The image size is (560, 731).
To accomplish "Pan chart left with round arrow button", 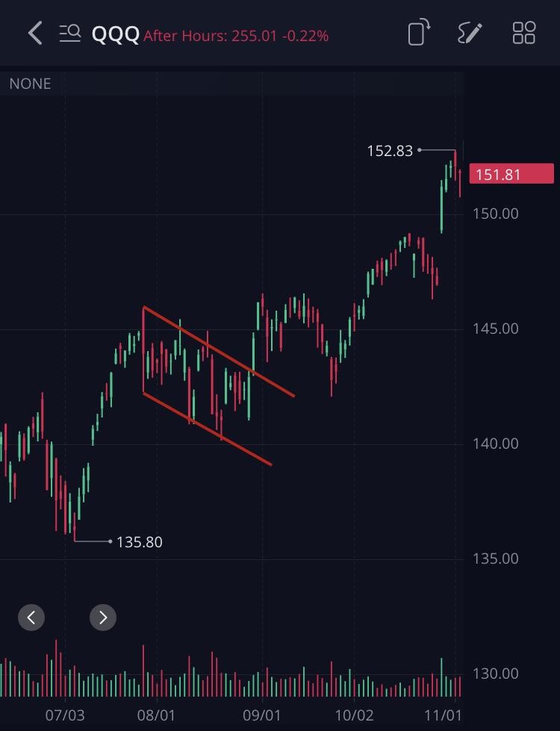I will tap(31, 618).
